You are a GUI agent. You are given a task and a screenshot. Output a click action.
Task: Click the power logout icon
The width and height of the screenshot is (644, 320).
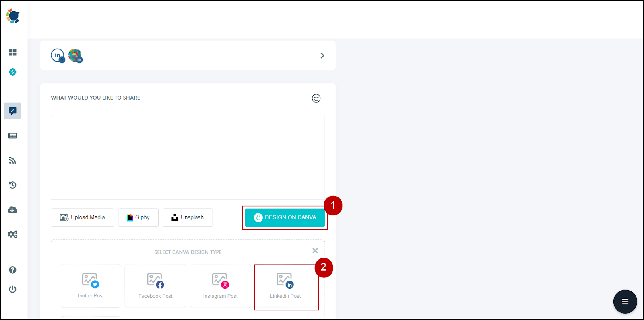pos(12,289)
